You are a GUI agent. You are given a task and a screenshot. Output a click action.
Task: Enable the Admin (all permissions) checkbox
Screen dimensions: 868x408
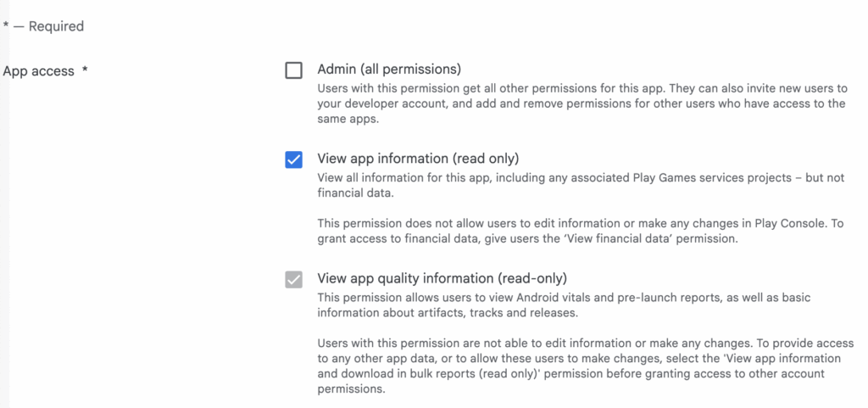point(294,70)
